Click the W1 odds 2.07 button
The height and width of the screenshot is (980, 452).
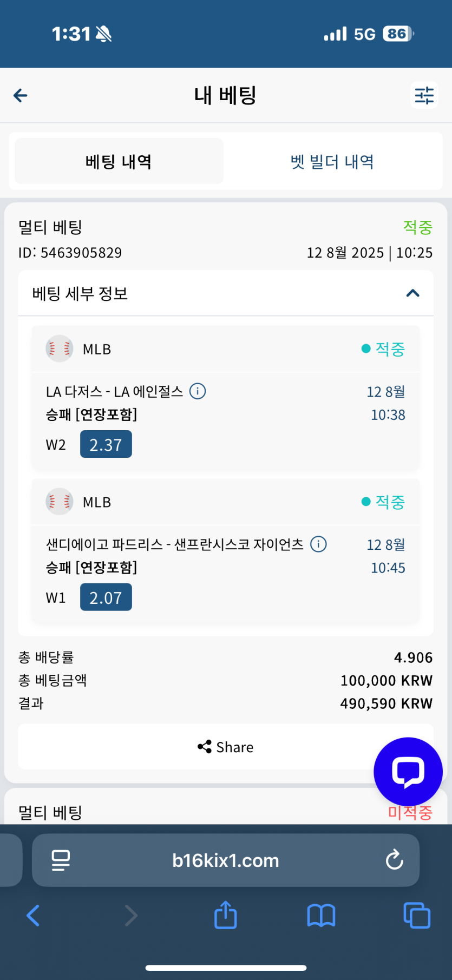click(106, 597)
